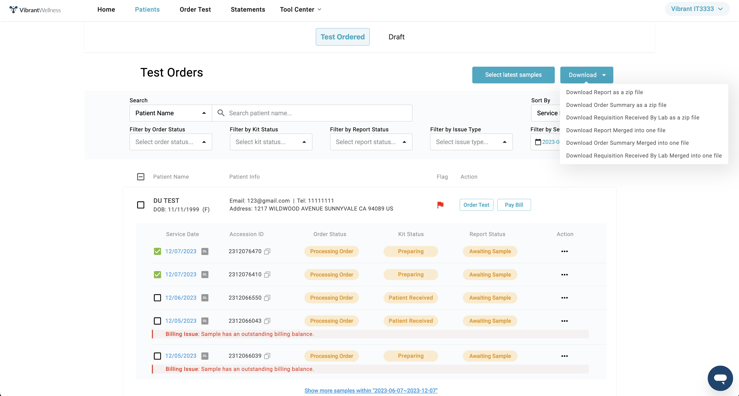
Task: Copy accession ID 2312066039
Action: (x=267, y=356)
